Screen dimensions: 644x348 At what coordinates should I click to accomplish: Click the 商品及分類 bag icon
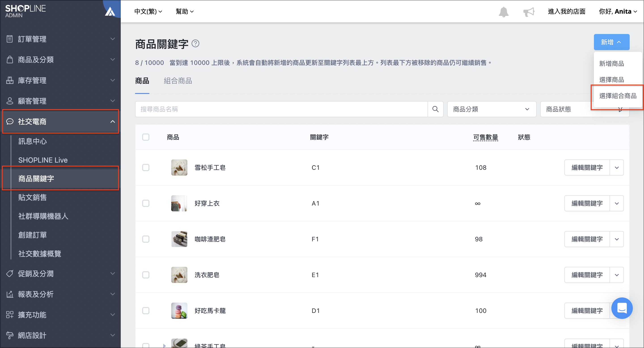(9, 59)
